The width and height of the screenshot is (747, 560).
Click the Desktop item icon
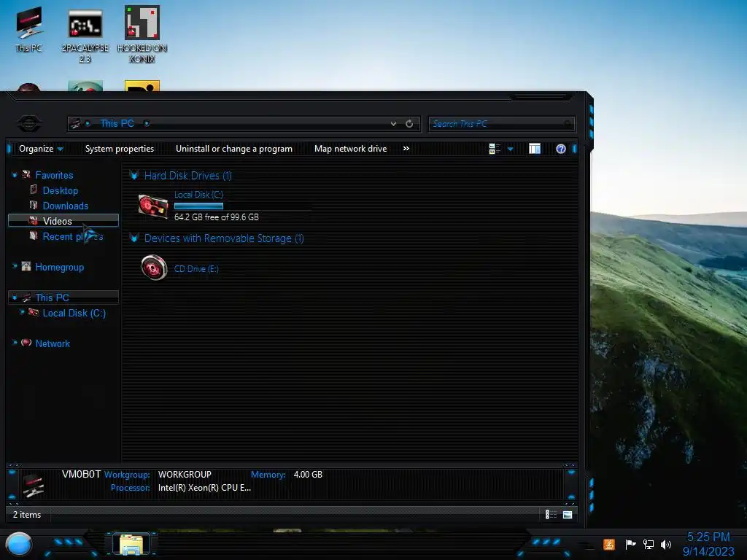tap(34, 190)
